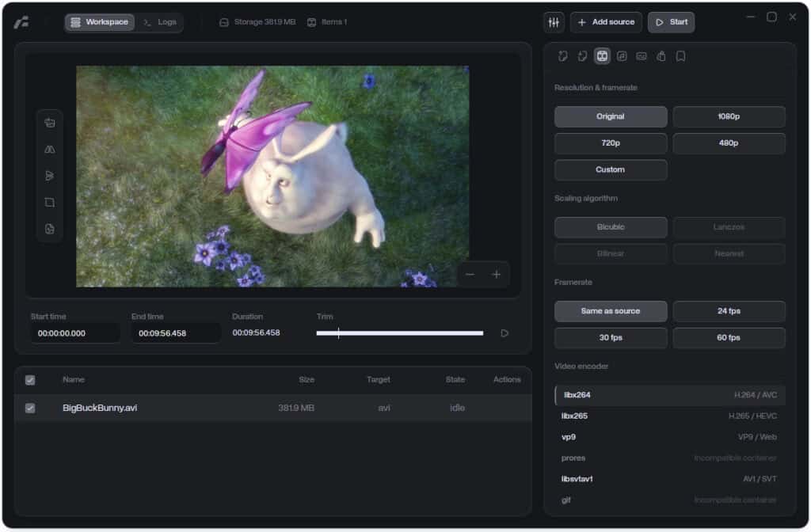Click the Add source button
This screenshot has height=532, width=811.
606,22
